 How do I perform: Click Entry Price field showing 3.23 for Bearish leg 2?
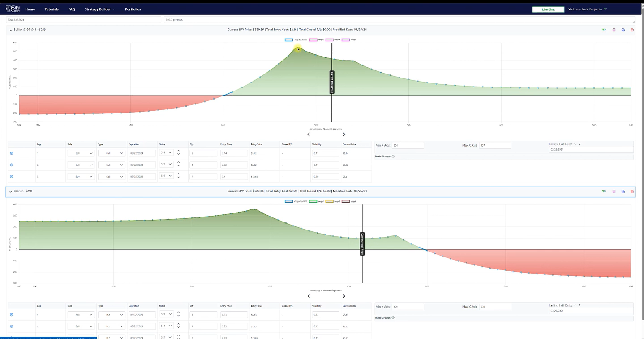(x=234, y=326)
